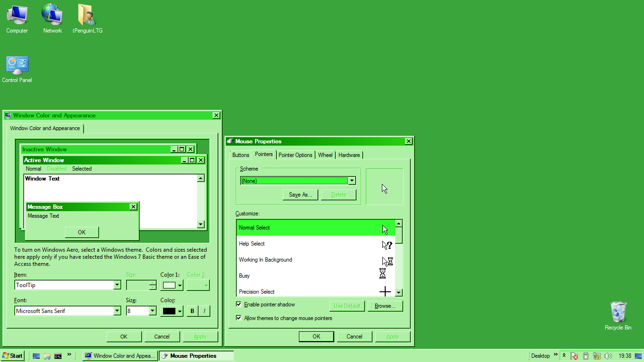Image resolution: width=644 pixels, height=362 pixels.
Task: Open the Item dropdown showing ToolTip
Action: pos(117,285)
